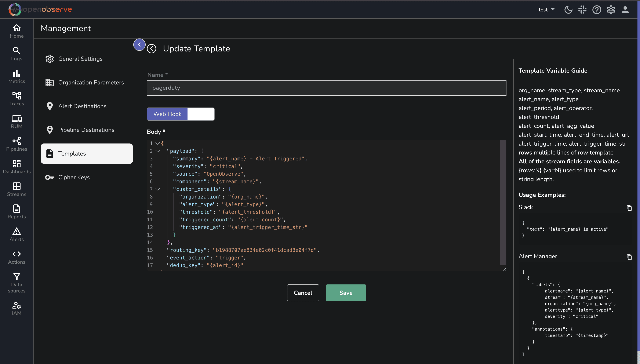This screenshot has width=640, height=364.
Task: Click the template Name input field
Action: [327, 88]
